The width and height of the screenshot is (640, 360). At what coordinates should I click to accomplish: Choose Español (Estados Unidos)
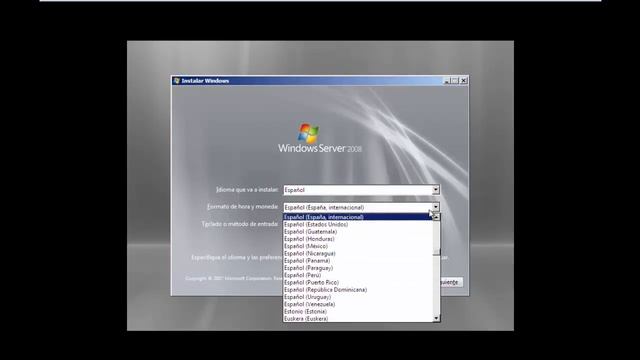pyautogui.click(x=358, y=224)
